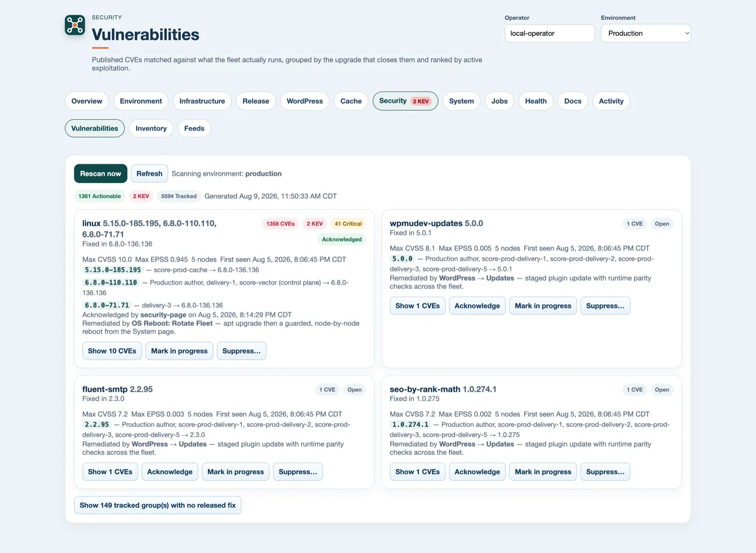Click the seo-by-rank-math 1.0.274.1 card title
The width and height of the screenshot is (756, 553).
[x=443, y=389]
